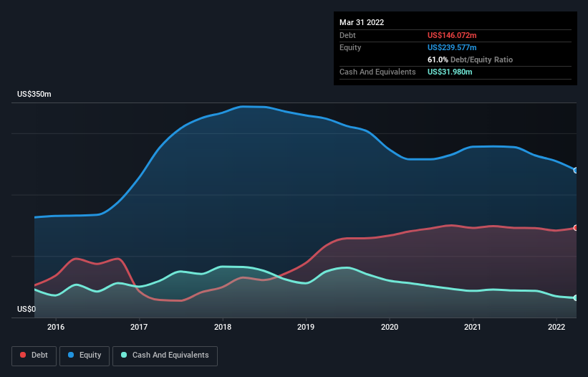Click the red Debt endpoint marker
The width and height of the screenshot is (588, 377).
[x=576, y=228]
